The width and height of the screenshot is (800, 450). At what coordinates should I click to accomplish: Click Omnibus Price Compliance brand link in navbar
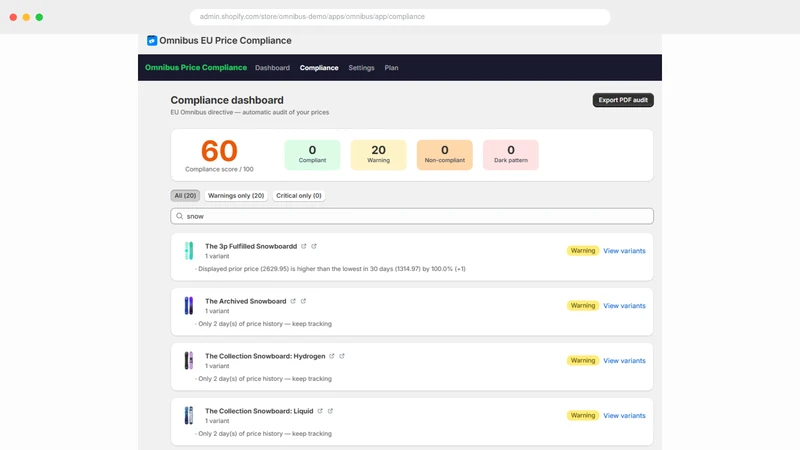tap(196, 67)
